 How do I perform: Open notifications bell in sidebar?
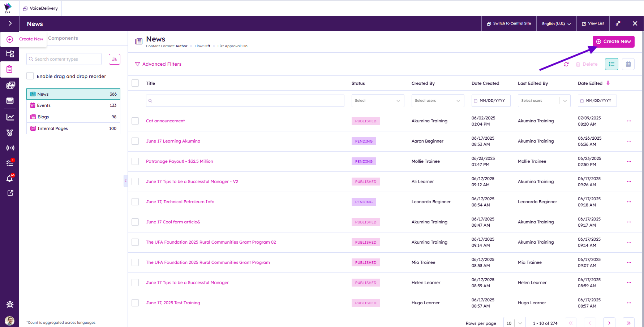click(10, 179)
